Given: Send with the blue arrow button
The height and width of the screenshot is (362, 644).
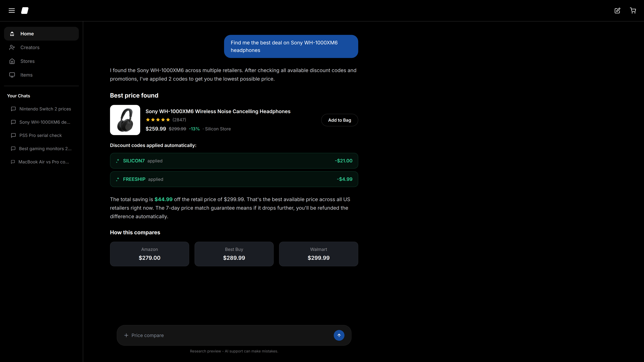Looking at the screenshot, I should pyautogui.click(x=339, y=335).
